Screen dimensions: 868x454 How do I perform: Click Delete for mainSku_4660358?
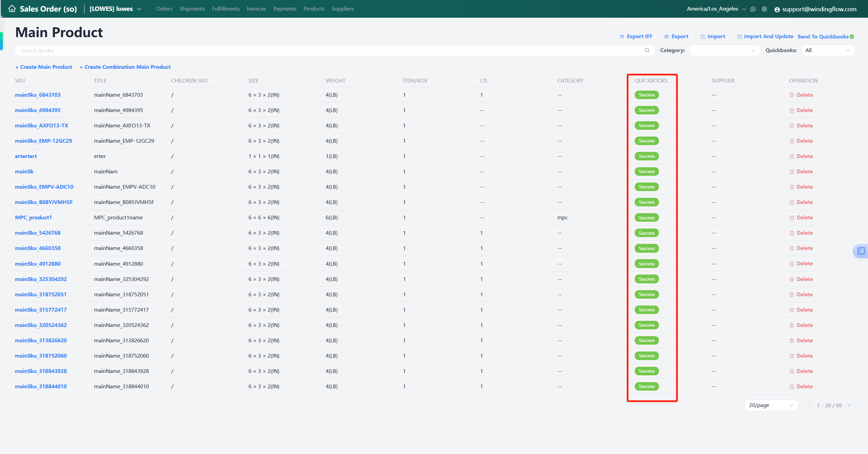801,248
